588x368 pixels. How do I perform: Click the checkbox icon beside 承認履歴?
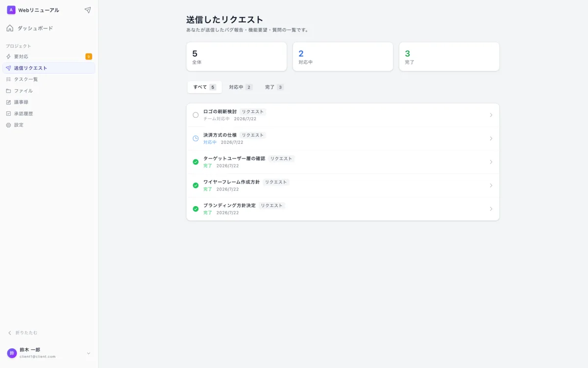[8, 113]
